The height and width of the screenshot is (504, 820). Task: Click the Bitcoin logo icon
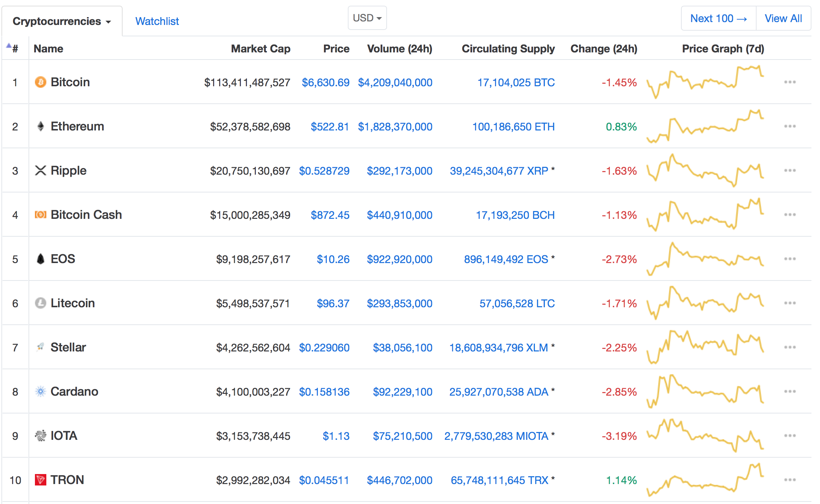pos(40,82)
